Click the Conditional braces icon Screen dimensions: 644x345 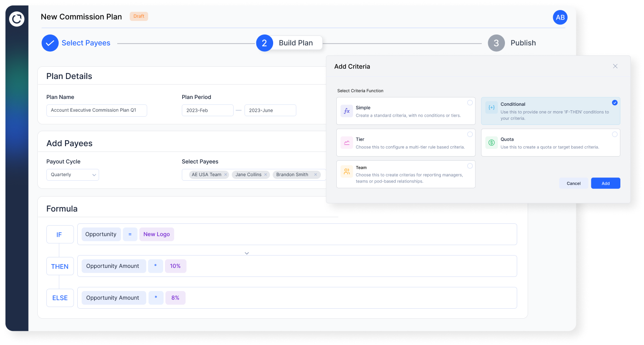pyautogui.click(x=491, y=108)
